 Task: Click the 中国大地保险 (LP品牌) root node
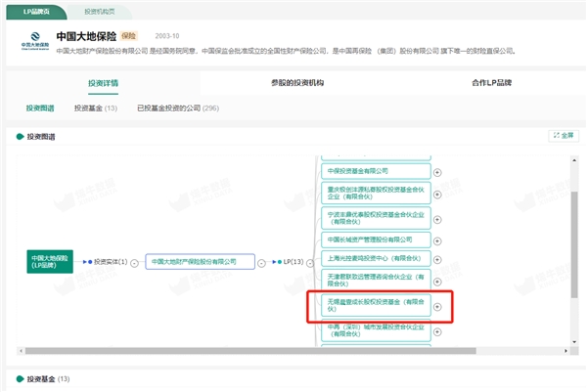click(50, 261)
